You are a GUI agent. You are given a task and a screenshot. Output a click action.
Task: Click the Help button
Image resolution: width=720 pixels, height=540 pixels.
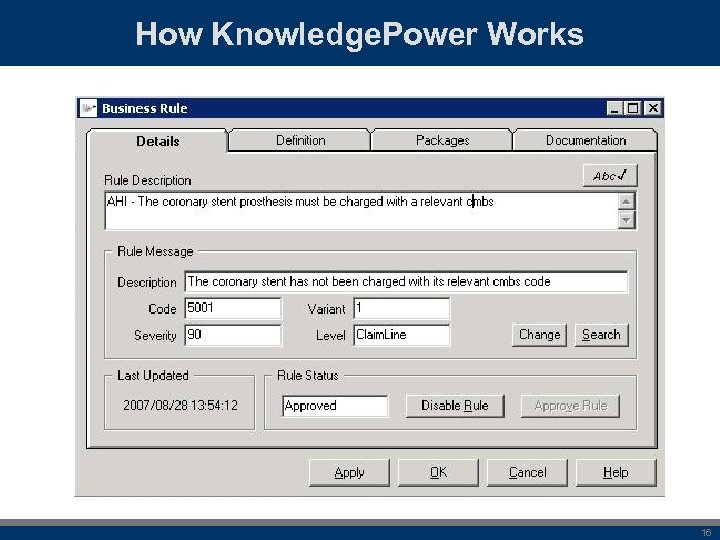(x=616, y=472)
